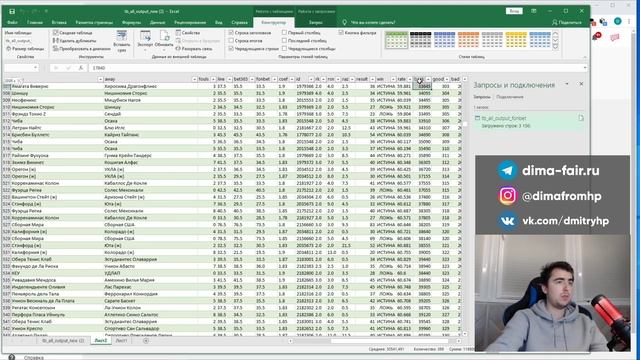Click the red notification extension icon in the browser
Viewport: 640px width, 360px height.
pos(598,37)
